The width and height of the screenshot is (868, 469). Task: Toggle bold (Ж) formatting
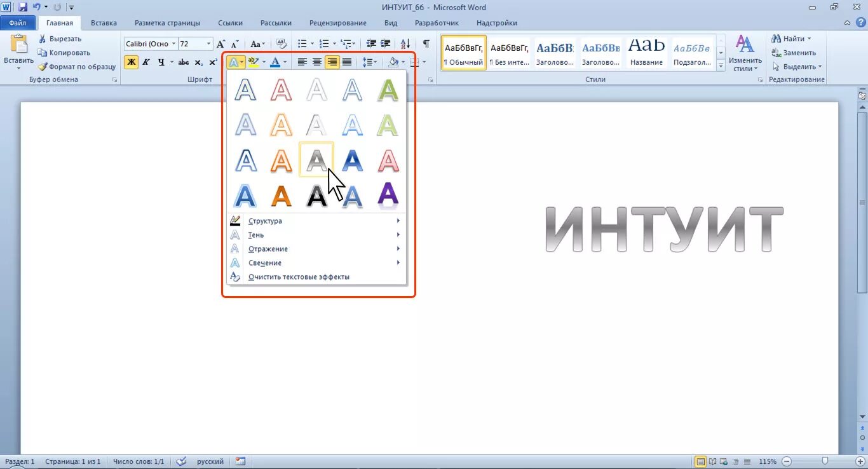[x=131, y=62]
